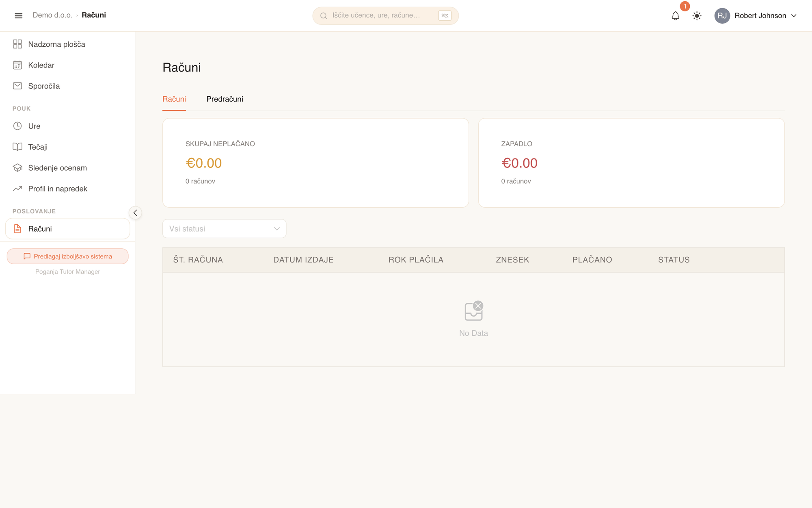Click the Nadzorna plošča dashboard icon
The height and width of the screenshot is (508, 812).
point(17,44)
